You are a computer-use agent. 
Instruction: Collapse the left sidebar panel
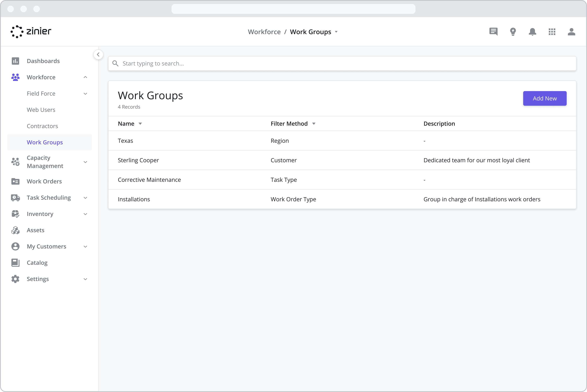[98, 54]
